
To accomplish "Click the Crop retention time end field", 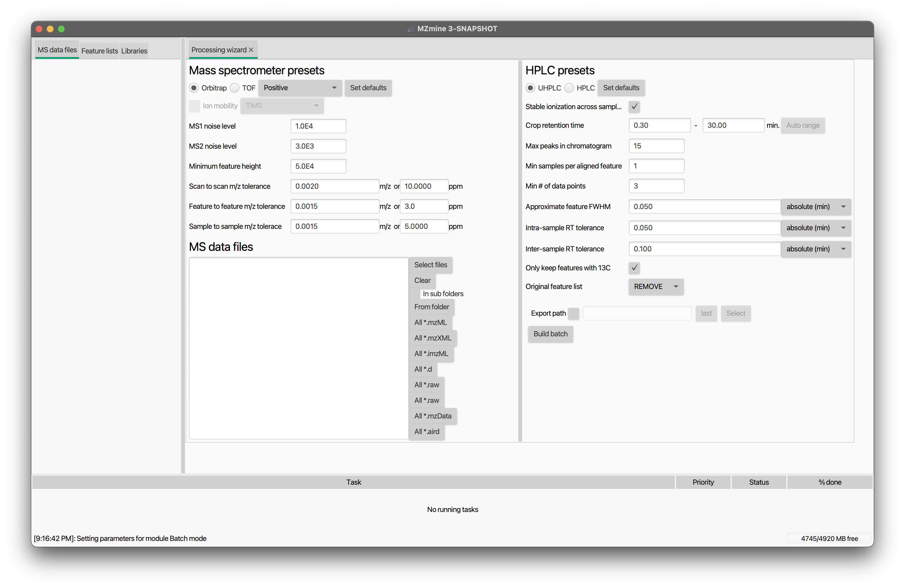I will pyautogui.click(x=734, y=125).
